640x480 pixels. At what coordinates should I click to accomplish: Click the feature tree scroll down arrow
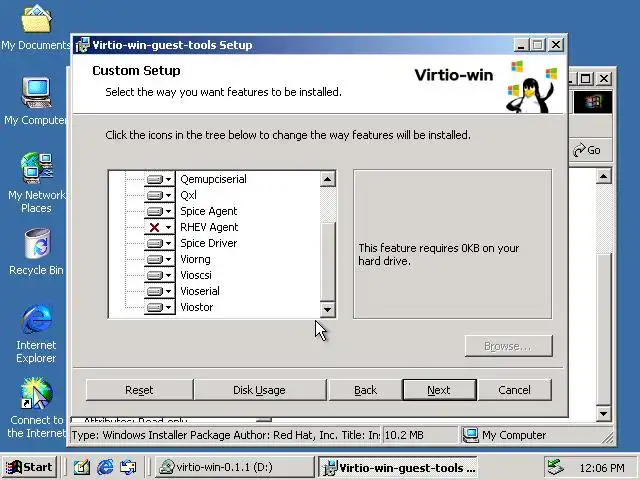(x=327, y=309)
